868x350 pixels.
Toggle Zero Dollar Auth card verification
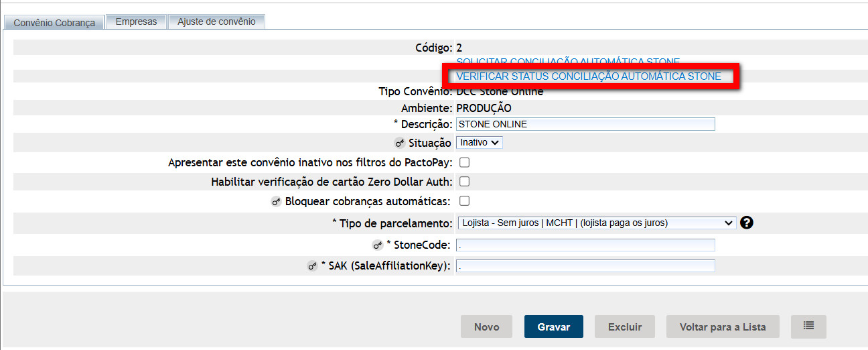tap(464, 182)
